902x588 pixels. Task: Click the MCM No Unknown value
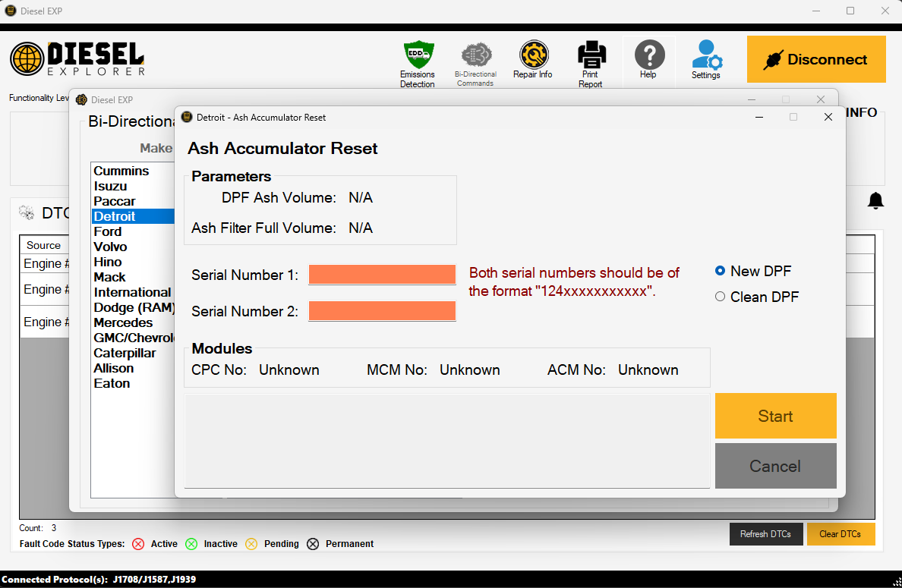click(x=469, y=369)
